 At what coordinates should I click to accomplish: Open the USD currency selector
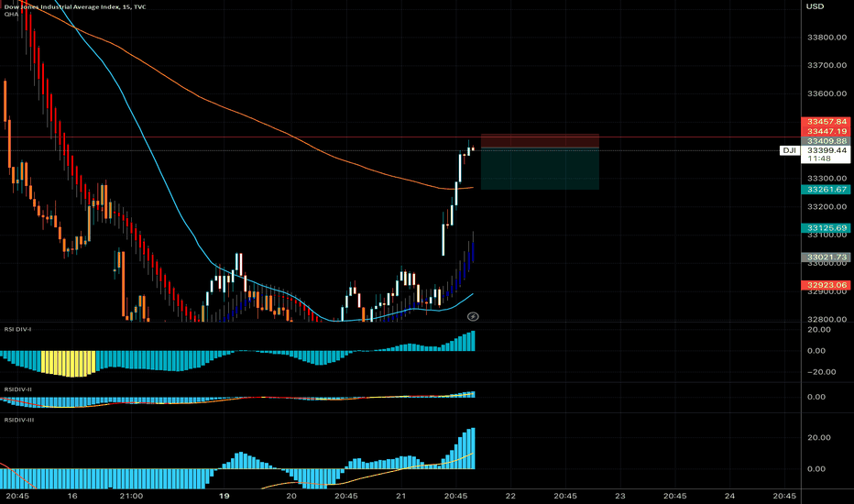coord(815,6)
